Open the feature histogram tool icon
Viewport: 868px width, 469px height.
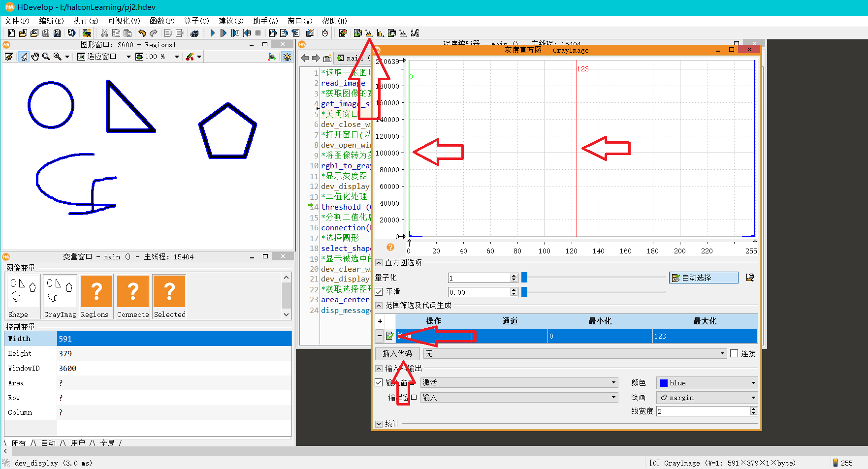pos(380,33)
